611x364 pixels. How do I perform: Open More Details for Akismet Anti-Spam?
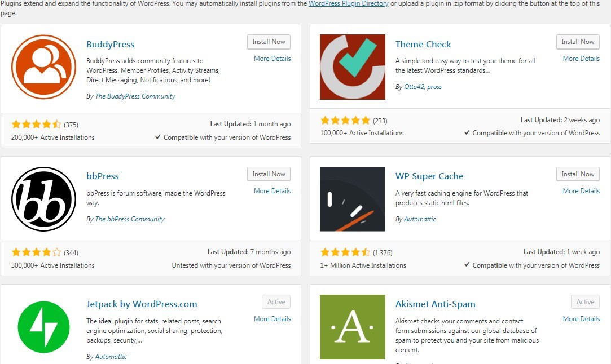click(x=581, y=318)
